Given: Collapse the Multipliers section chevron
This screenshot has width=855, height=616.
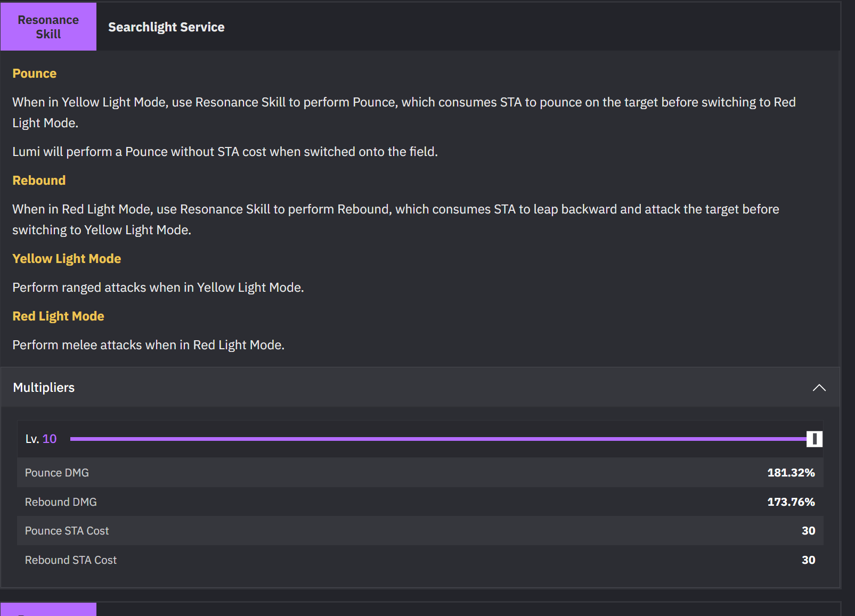Looking at the screenshot, I should 819,388.
